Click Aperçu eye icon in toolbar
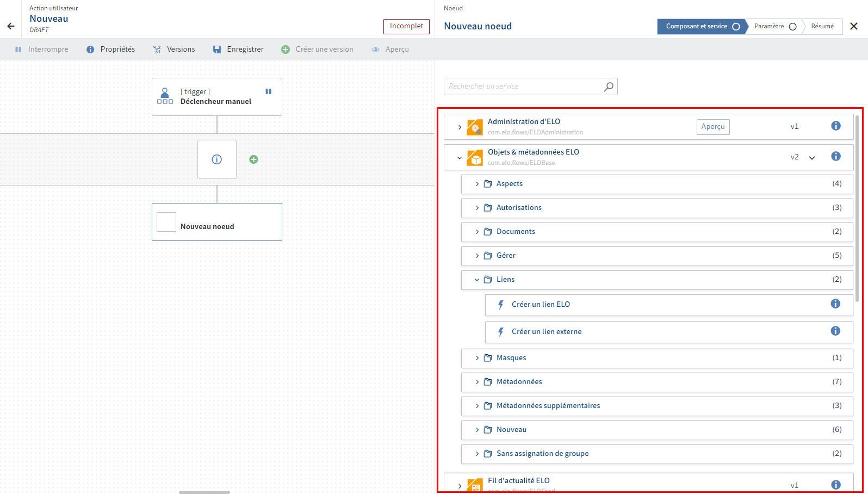The height and width of the screenshot is (494, 868). [375, 50]
